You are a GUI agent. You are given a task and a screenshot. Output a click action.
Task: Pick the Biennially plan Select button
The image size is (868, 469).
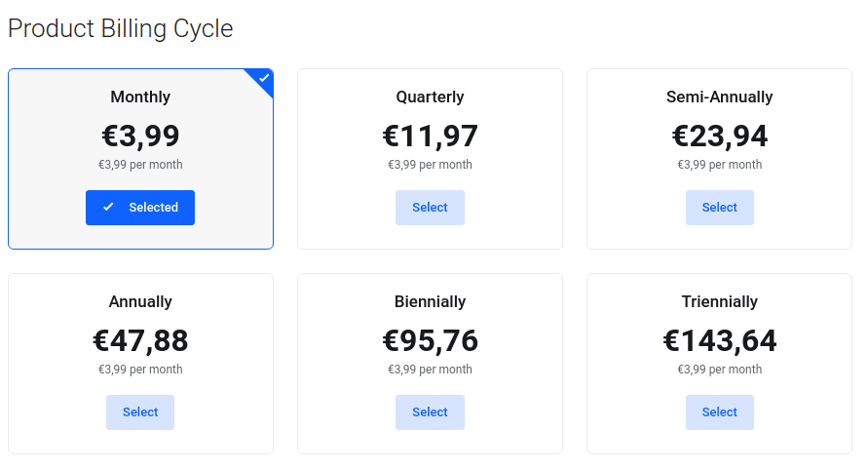[x=430, y=411]
